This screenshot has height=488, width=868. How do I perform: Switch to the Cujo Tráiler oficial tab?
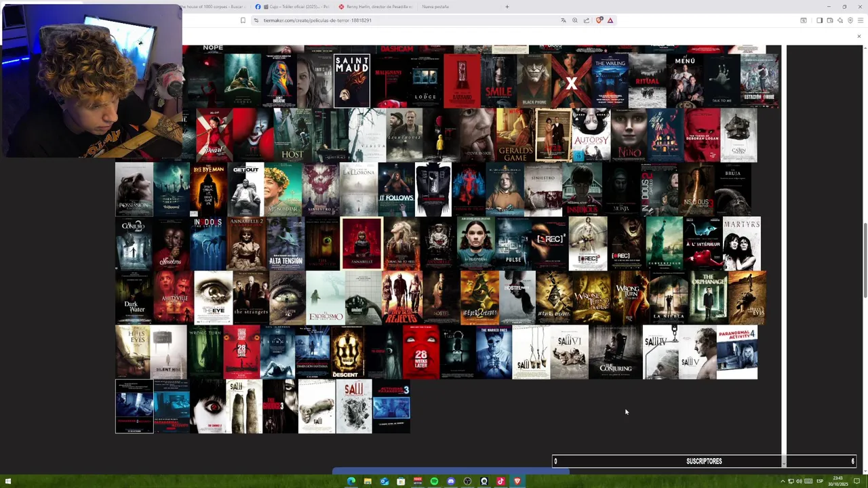point(292,7)
